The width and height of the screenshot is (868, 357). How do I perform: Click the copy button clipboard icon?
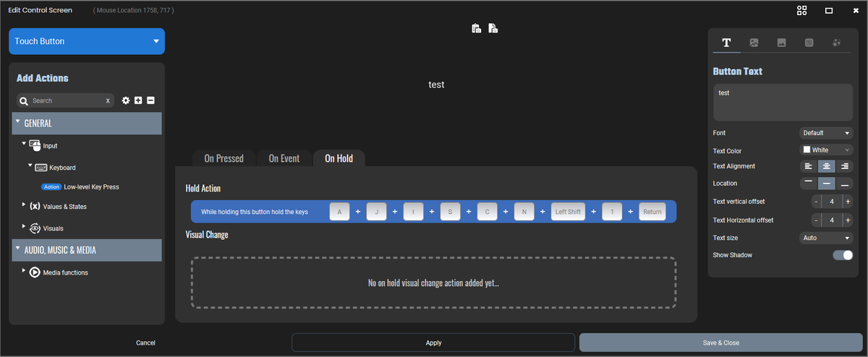point(477,29)
